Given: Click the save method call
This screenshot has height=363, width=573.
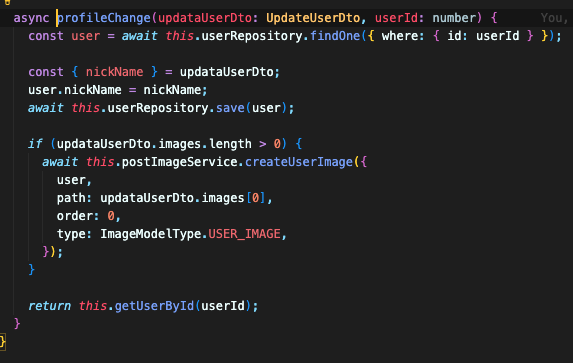Looking at the screenshot, I should (x=230, y=108).
